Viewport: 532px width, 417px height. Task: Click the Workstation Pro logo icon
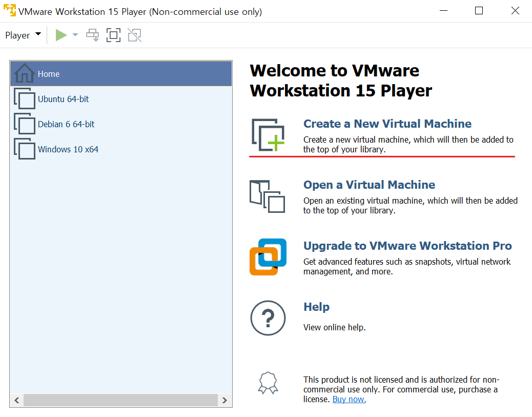[268, 257]
